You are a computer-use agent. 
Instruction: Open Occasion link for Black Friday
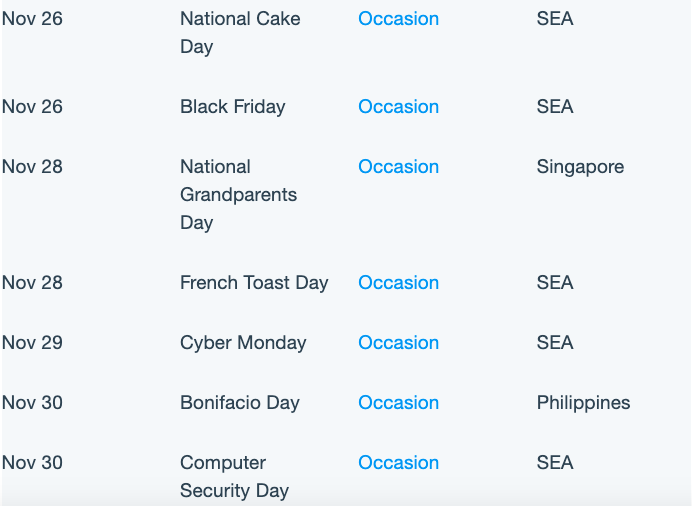pos(398,106)
